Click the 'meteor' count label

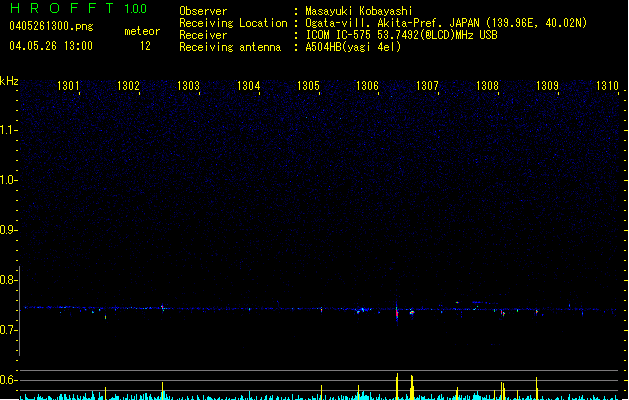point(142,31)
